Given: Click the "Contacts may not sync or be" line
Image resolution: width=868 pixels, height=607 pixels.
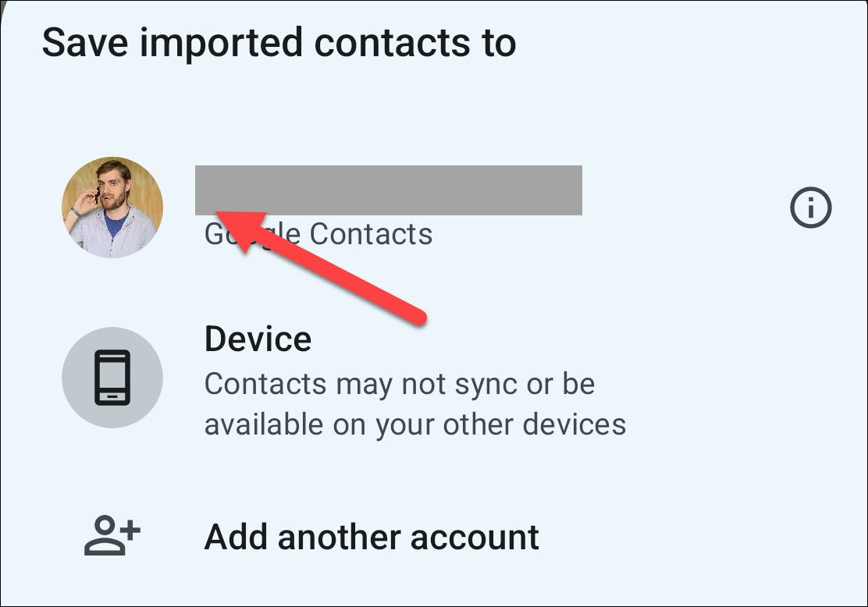Looking at the screenshot, I should [399, 384].
